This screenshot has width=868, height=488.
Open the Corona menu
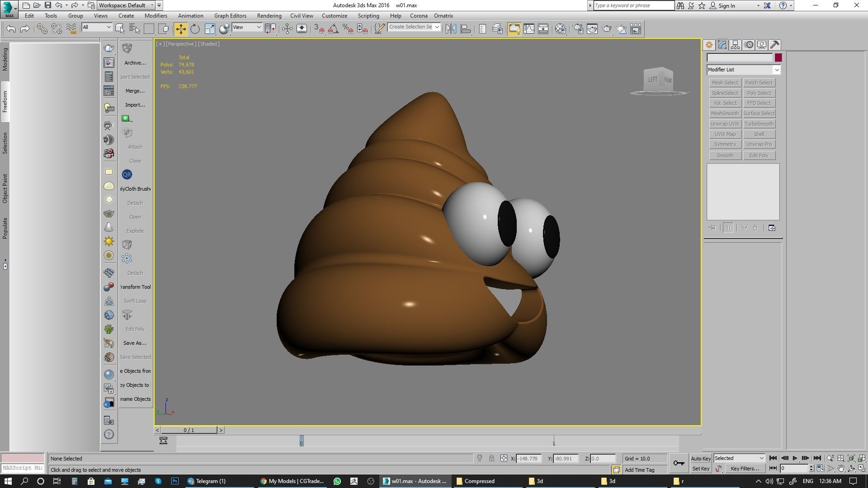click(419, 16)
